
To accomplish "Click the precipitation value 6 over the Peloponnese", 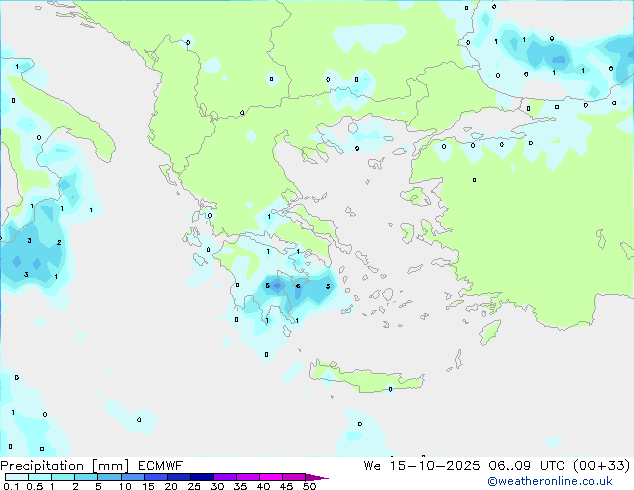I will (x=298, y=286).
